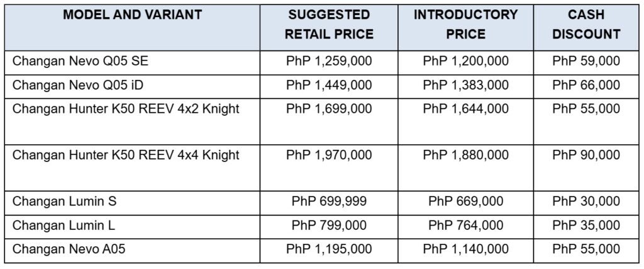Select the PhP 1,195,000 retail price cell
This screenshot has width=644, height=269.
click(x=329, y=251)
